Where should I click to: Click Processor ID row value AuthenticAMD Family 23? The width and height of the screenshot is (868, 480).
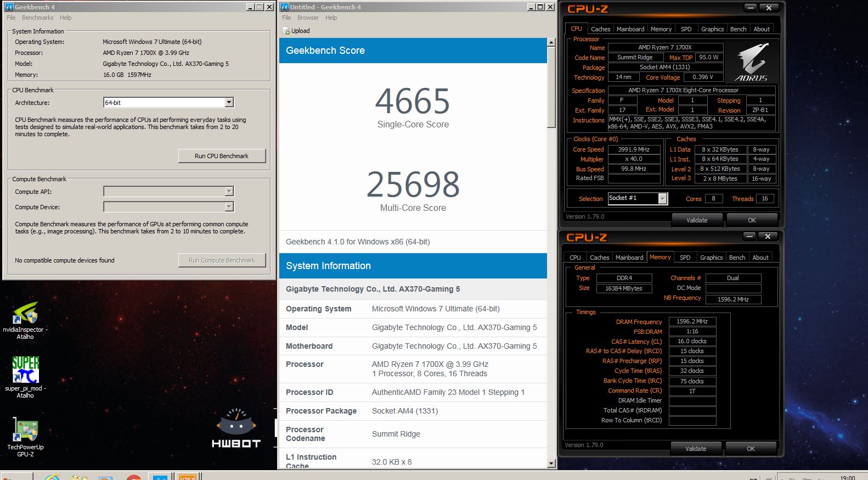click(x=448, y=392)
